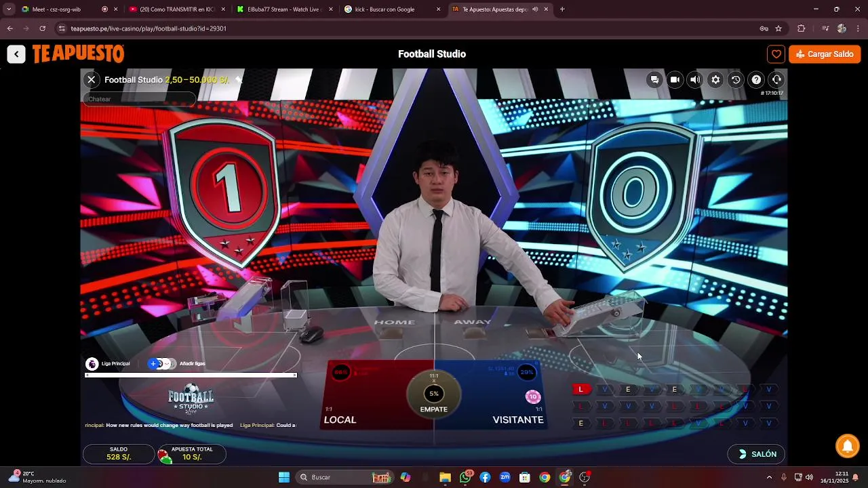Open the help question mark icon
This screenshot has height=488, width=868.
756,79
